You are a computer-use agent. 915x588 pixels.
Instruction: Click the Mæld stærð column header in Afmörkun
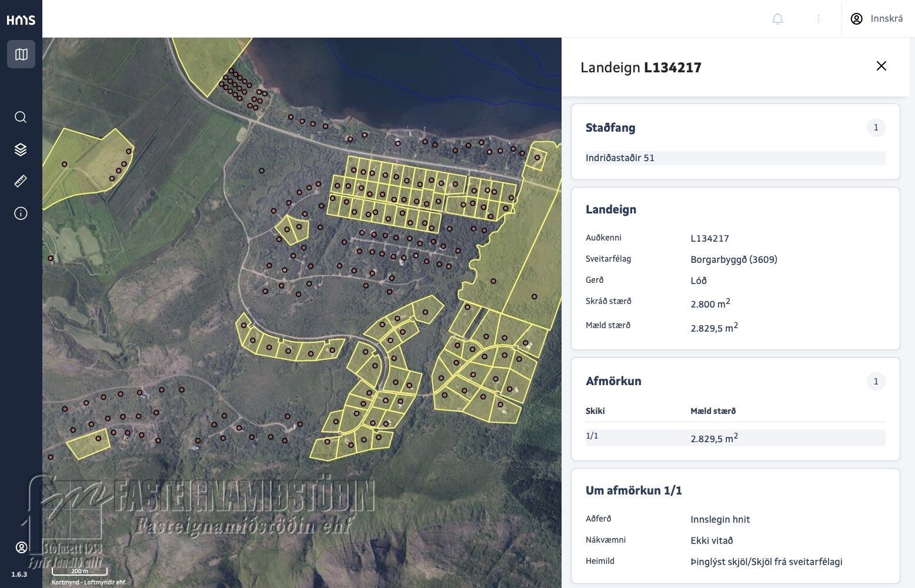pos(713,411)
